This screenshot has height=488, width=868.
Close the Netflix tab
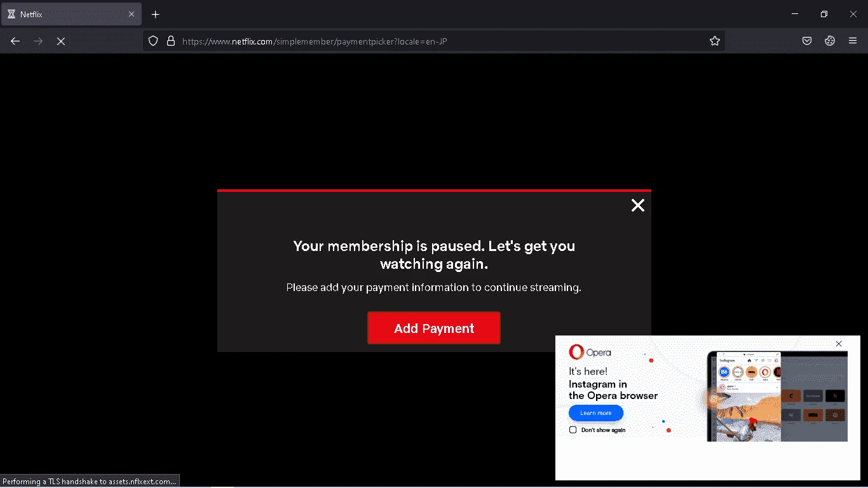coord(132,14)
